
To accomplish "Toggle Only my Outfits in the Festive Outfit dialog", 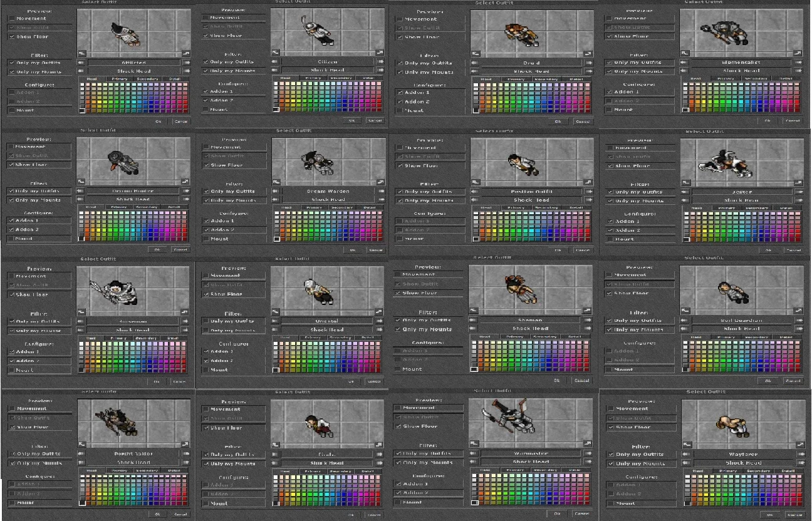I will (400, 192).
